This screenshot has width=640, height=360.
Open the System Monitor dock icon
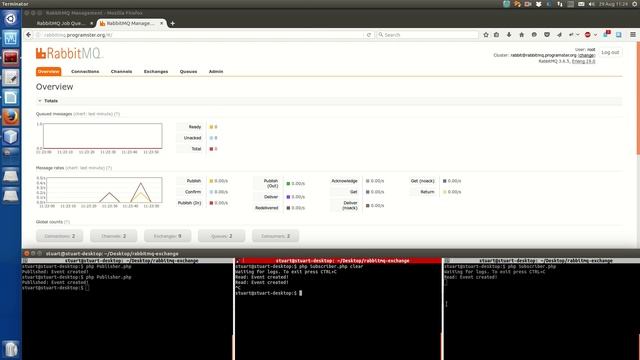11,38
